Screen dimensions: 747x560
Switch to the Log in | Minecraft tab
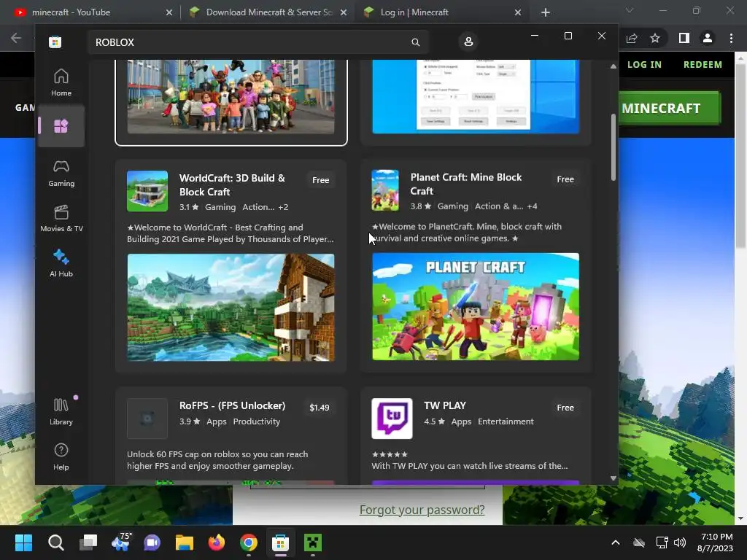pos(441,12)
